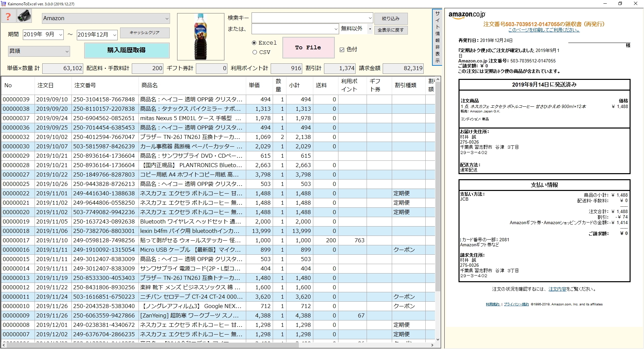This screenshot has width=644, height=349.
Task: Click the 購入履歴取得 purchase history button
Action: click(127, 50)
